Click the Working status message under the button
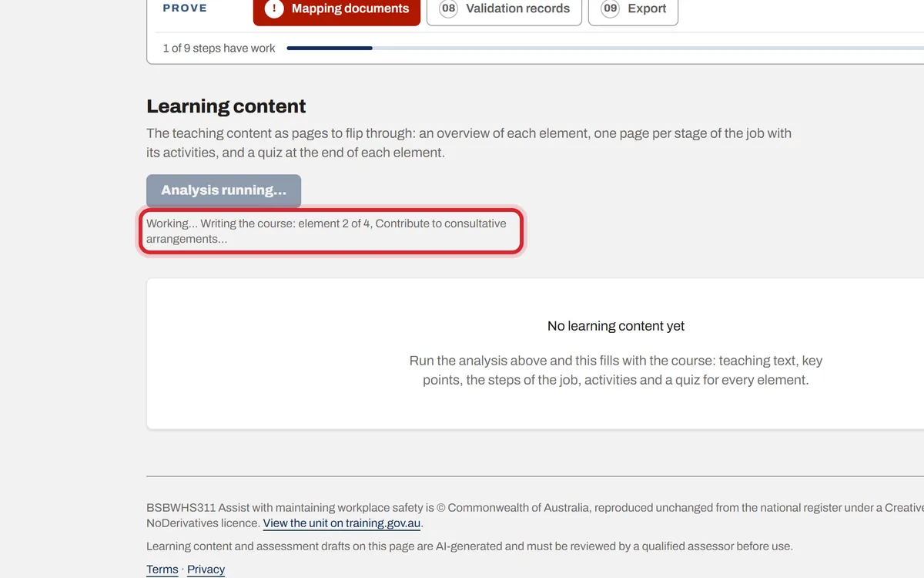 [x=326, y=231]
